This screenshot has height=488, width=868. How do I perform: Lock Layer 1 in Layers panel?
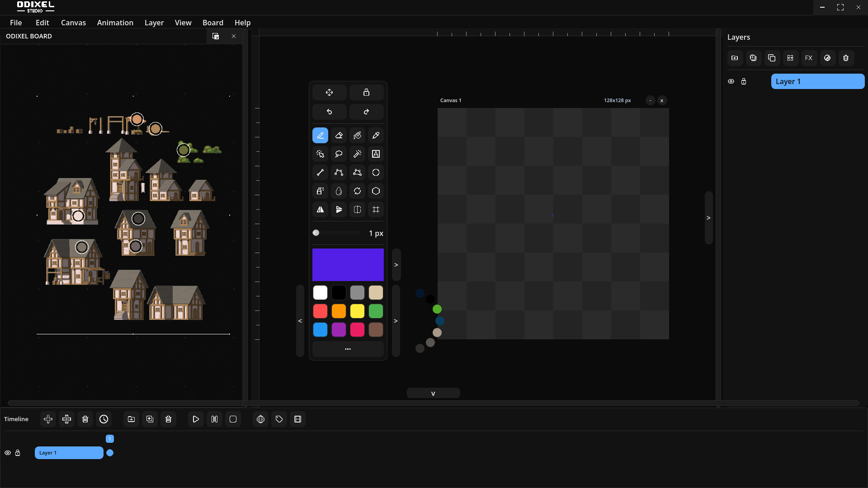[x=744, y=81]
